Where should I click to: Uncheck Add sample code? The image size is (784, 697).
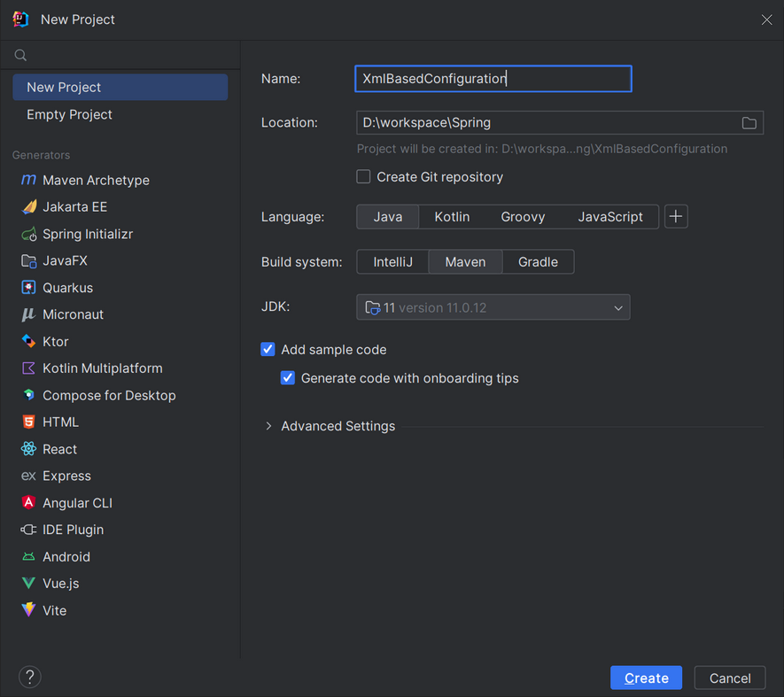(268, 350)
